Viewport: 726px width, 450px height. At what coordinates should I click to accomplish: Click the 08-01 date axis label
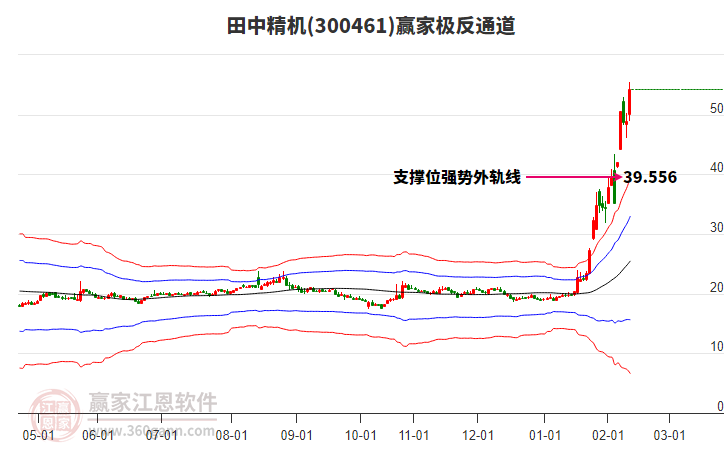click(x=232, y=435)
